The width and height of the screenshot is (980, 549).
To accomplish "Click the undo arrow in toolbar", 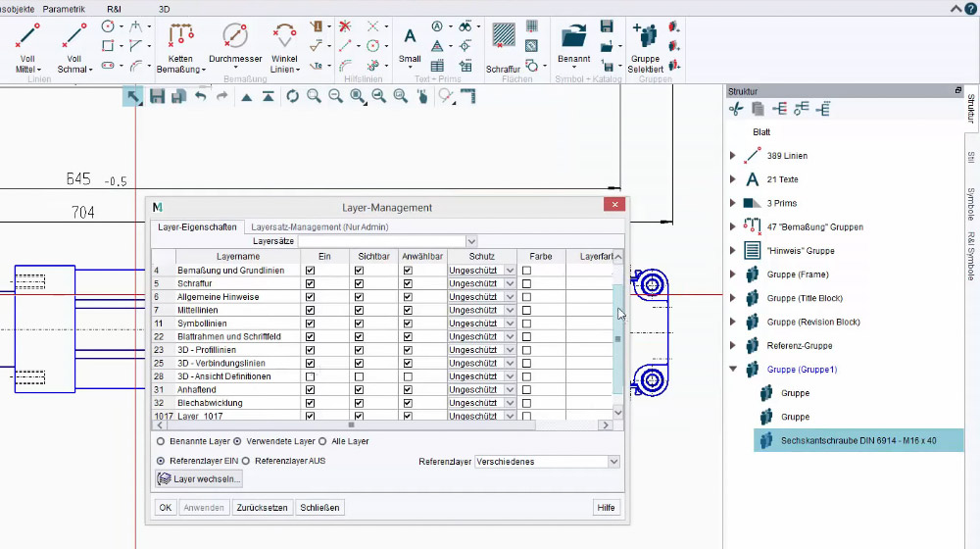I will pyautogui.click(x=200, y=96).
